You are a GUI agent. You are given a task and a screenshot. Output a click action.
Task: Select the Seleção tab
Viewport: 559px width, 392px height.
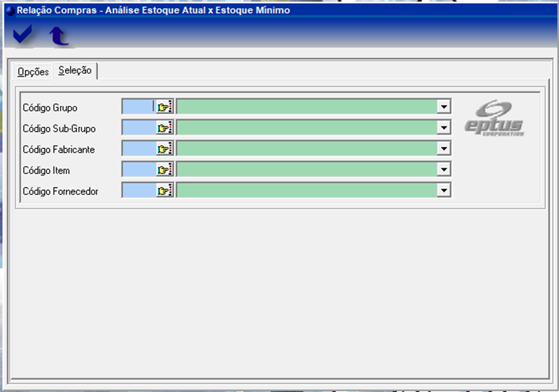(x=74, y=71)
